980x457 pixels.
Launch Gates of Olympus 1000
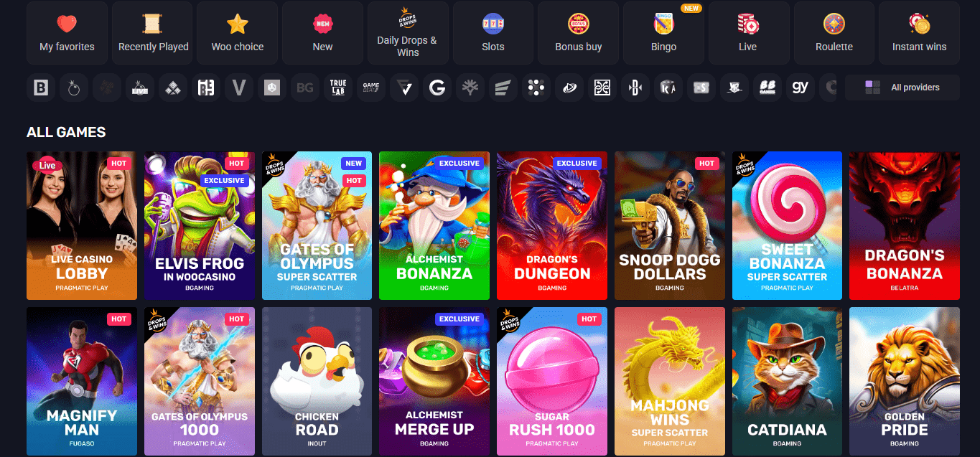click(x=199, y=381)
